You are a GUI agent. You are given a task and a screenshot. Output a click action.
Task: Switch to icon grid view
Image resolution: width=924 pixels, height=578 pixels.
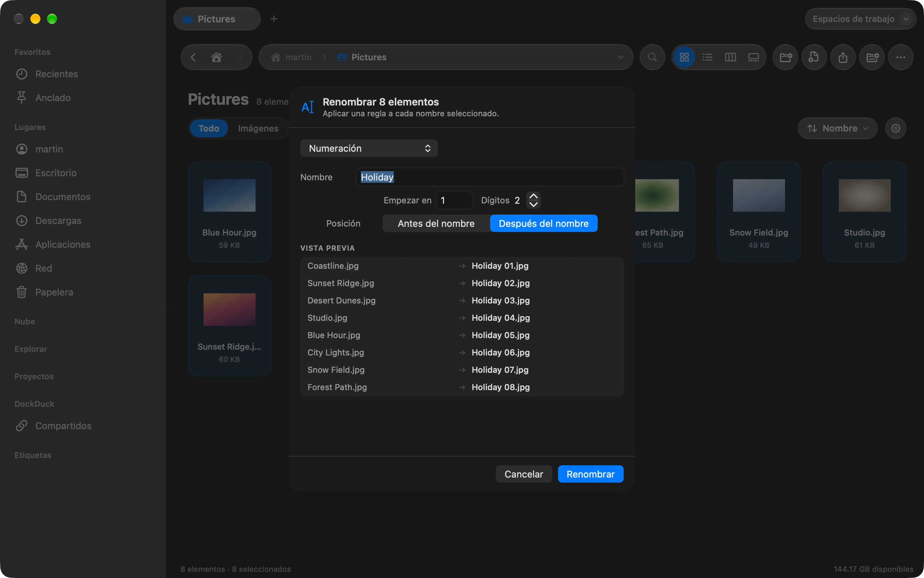click(x=684, y=57)
